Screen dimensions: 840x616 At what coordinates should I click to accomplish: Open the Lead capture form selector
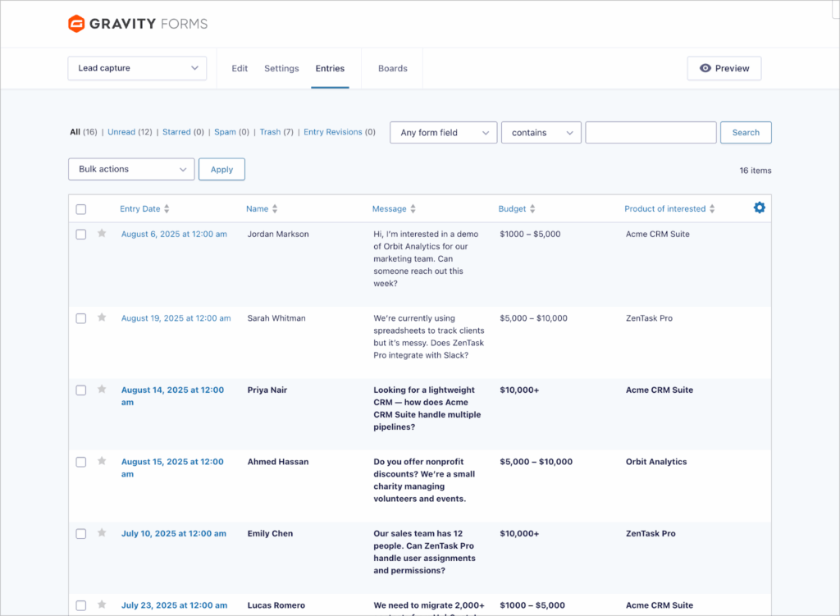point(136,68)
